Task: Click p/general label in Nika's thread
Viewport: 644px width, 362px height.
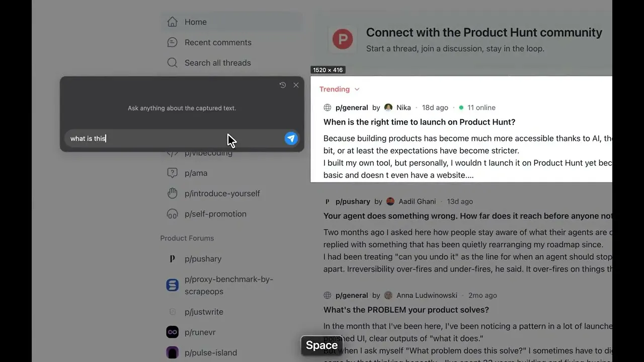Action: click(x=352, y=108)
